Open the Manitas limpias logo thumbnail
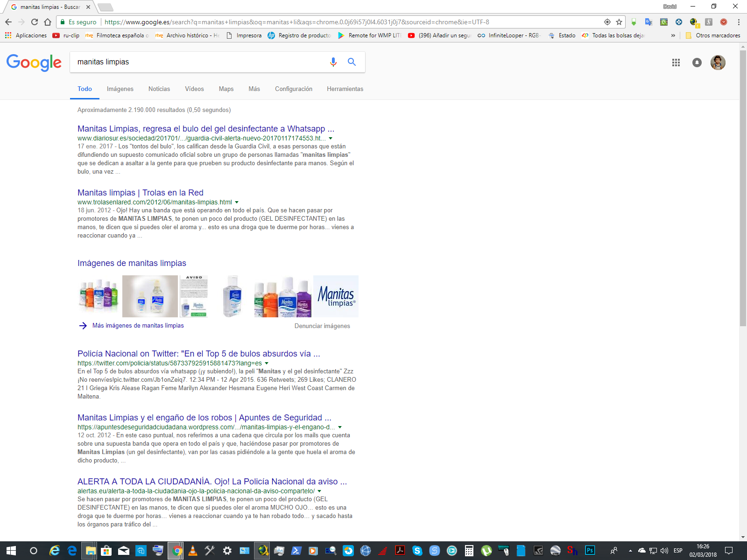The width and height of the screenshot is (747, 560). (x=336, y=296)
